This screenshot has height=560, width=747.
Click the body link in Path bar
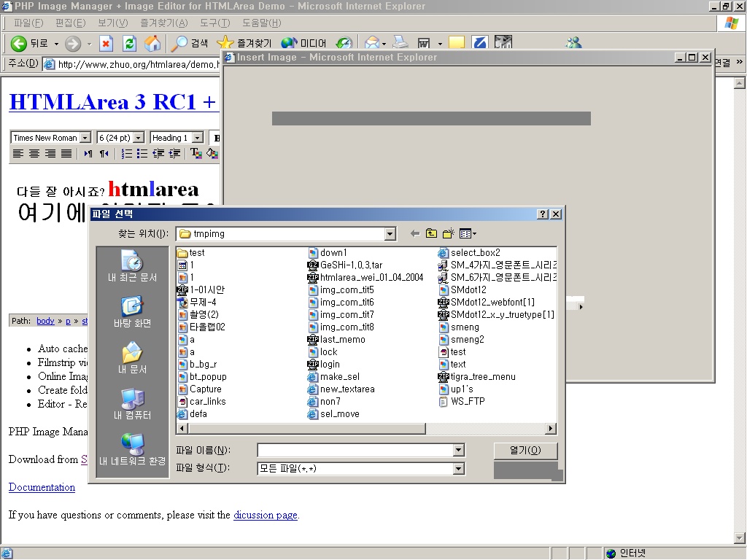coord(45,321)
